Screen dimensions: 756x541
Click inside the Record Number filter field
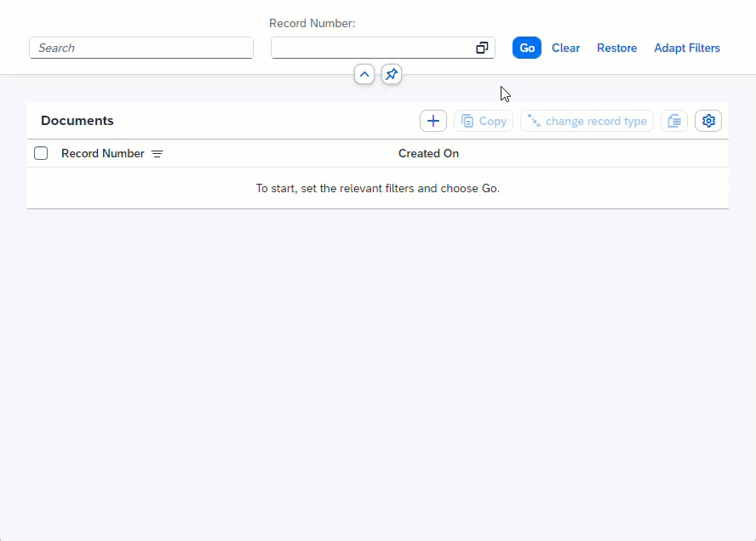tap(372, 48)
